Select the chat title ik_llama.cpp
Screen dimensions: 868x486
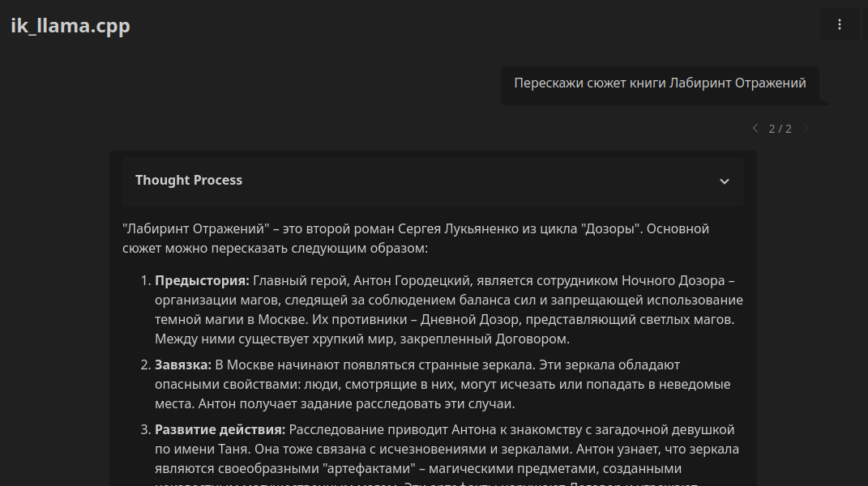click(x=70, y=25)
